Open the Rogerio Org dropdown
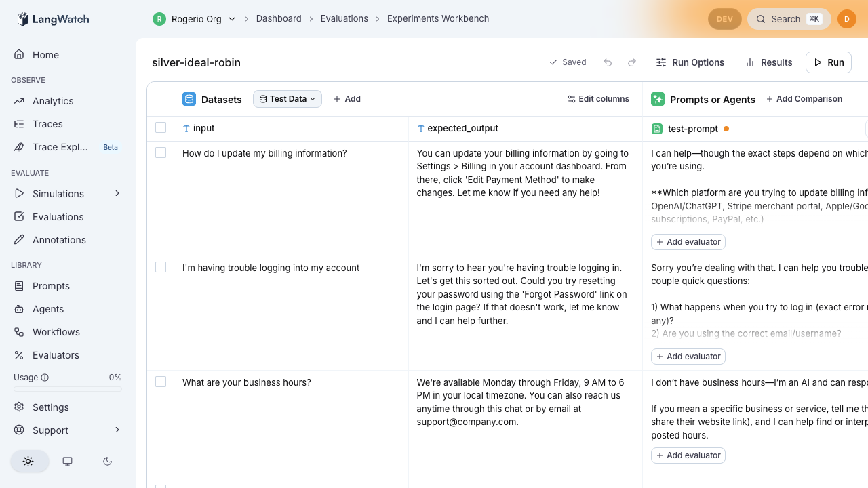 [x=195, y=19]
